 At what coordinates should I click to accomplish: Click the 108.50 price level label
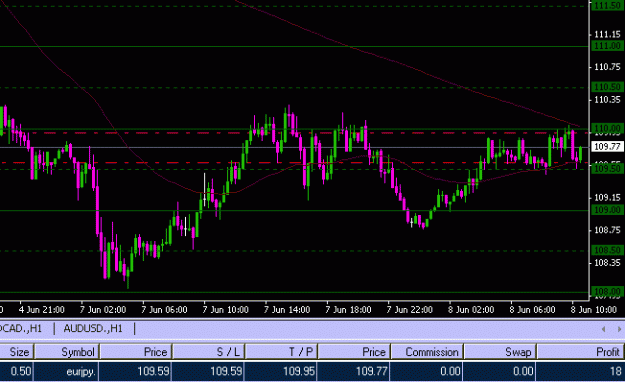pos(607,250)
